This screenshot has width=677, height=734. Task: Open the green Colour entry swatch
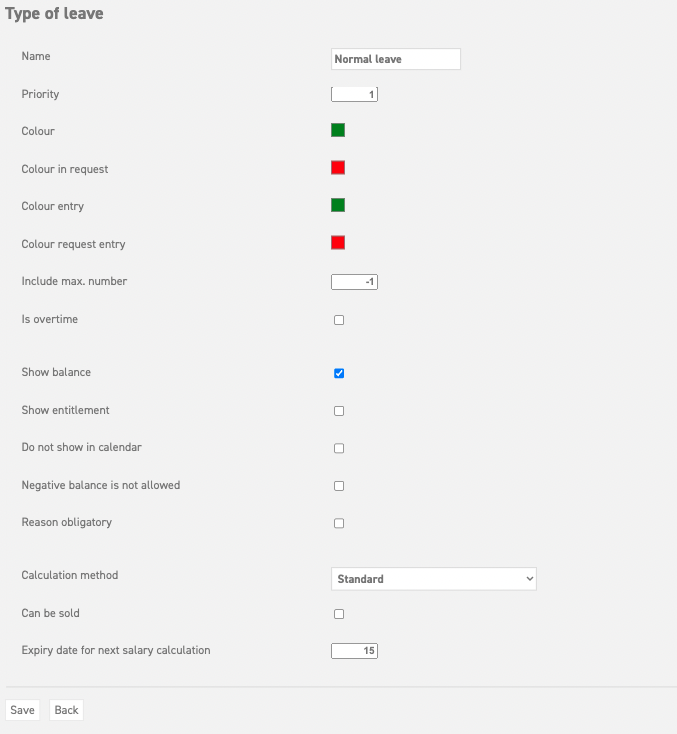pyautogui.click(x=338, y=205)
